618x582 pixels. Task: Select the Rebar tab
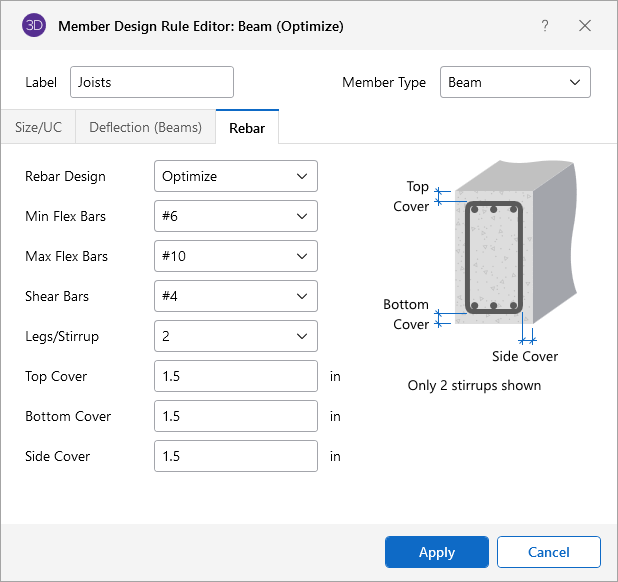coord(247,127)
